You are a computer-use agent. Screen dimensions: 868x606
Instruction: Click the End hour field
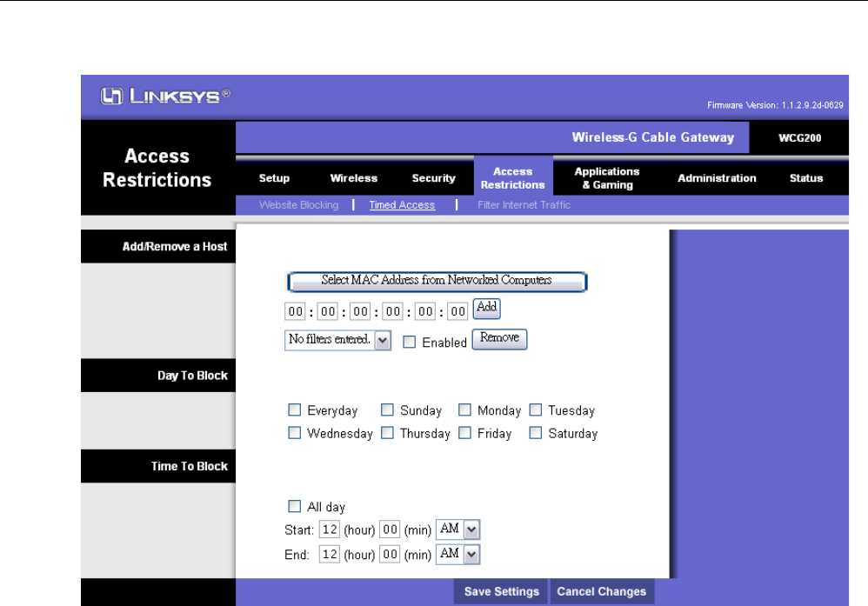click(x=330, y=554)
